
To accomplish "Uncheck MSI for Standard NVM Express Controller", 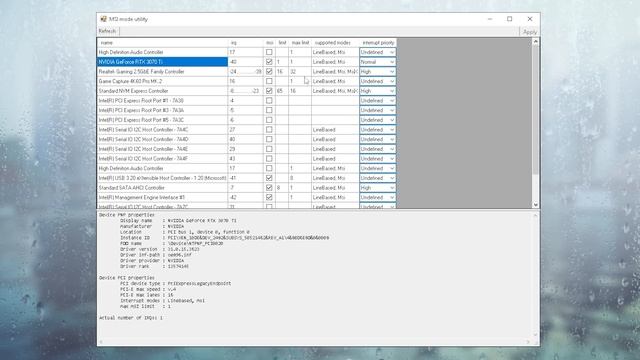I will click(x=269, y=91).
